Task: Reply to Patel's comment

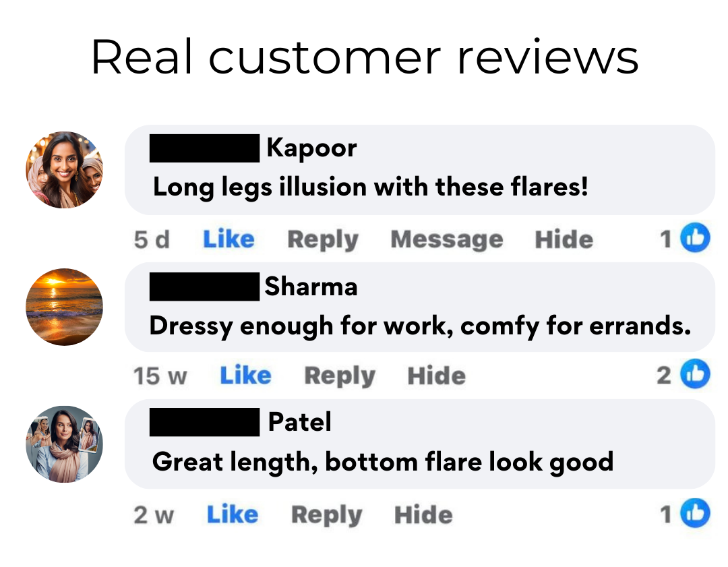Action: click(x=326, y=515)
